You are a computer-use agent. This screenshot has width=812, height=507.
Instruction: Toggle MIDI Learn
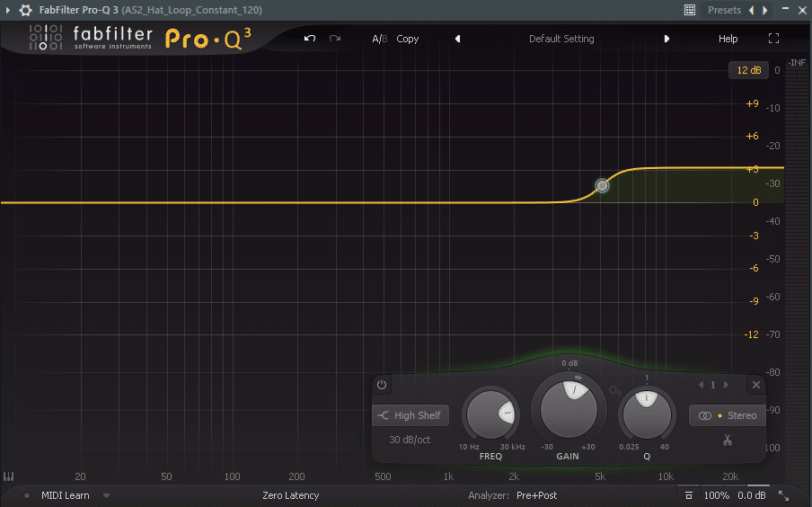tap(65, 495)
